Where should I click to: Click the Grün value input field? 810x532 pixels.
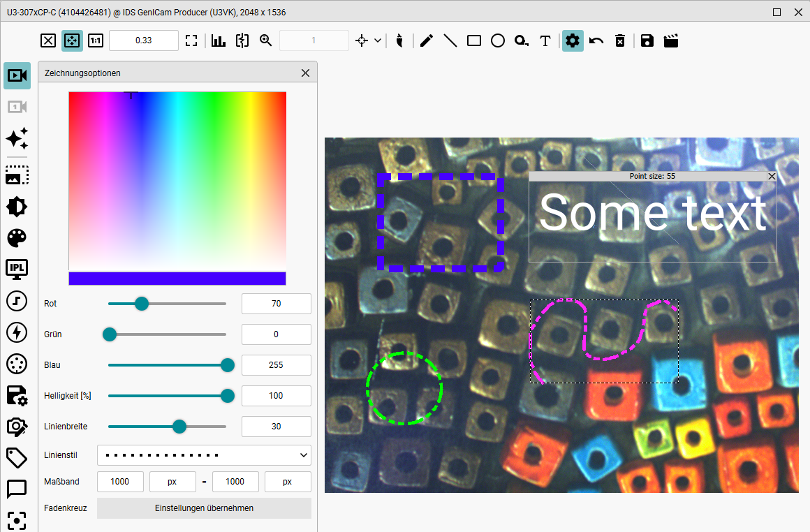coord(277,334)
